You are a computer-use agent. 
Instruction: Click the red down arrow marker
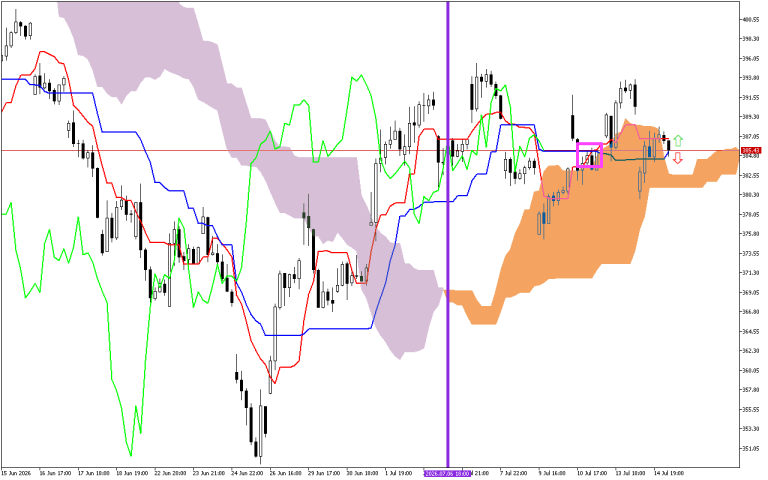[678, 158]
